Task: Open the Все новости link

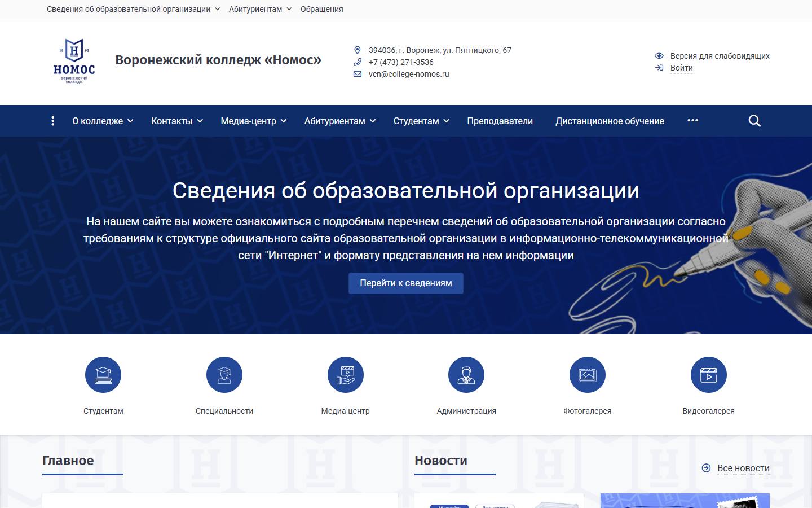Action: point(743,468)
